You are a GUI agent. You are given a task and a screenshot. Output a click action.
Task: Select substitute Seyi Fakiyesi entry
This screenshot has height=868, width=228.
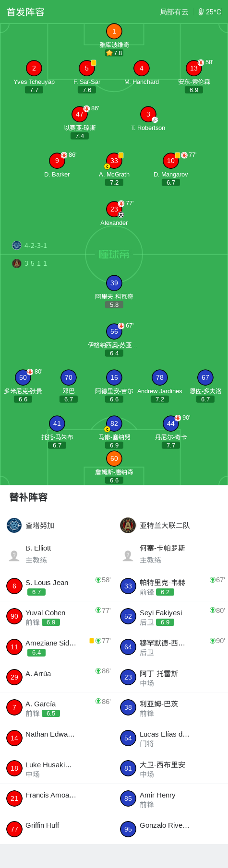tap(171, 617)
